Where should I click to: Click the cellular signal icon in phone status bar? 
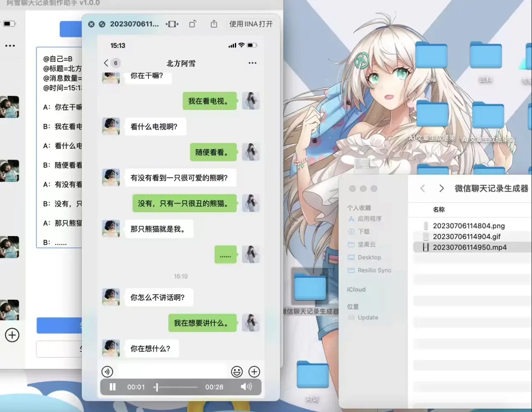(232, 45)
